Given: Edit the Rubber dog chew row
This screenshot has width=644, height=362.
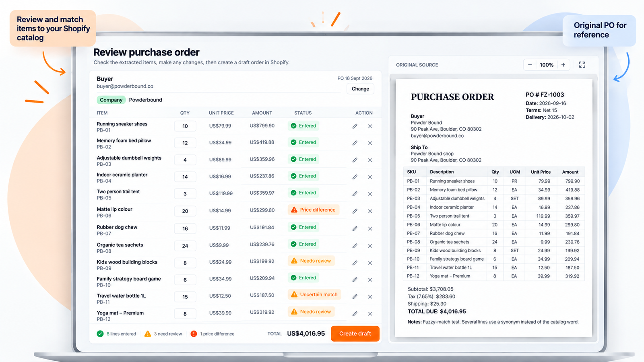Looking at the screenshot, I should (x=355, y=228).
